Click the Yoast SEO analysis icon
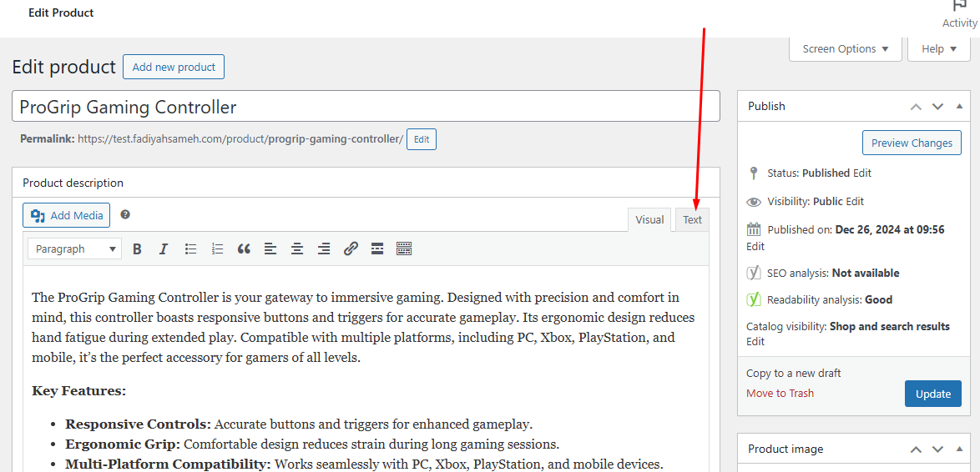The height and width of the screenshot is (472, 980). pos(754,273)
